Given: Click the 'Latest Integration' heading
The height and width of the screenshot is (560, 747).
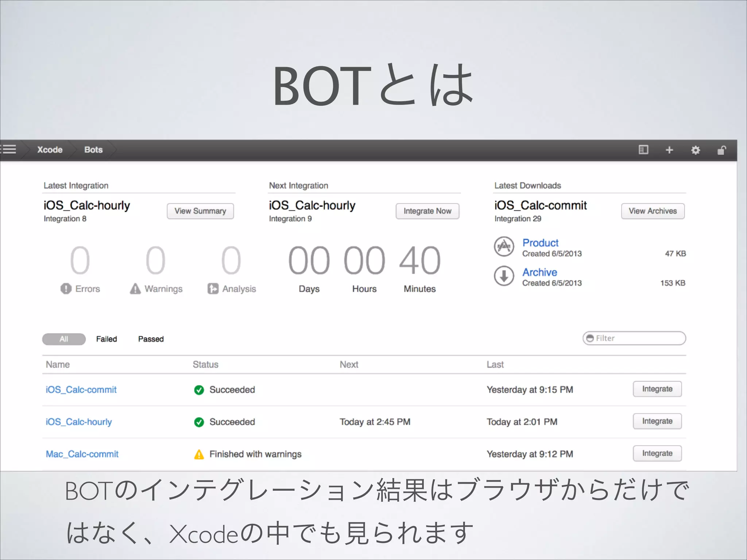Looking at the screenshot, I should pyautogui.click(x=76, y=186).
